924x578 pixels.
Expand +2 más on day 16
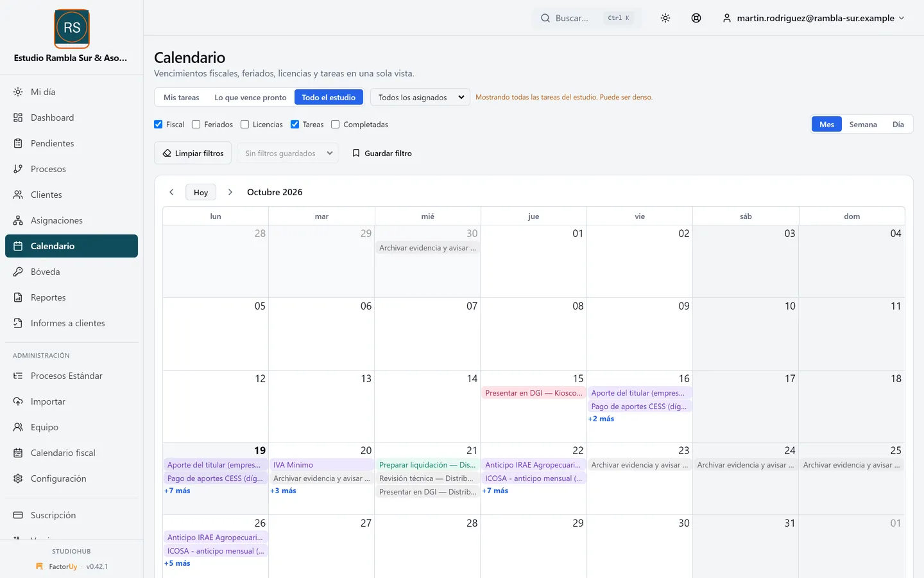(601, 419)
